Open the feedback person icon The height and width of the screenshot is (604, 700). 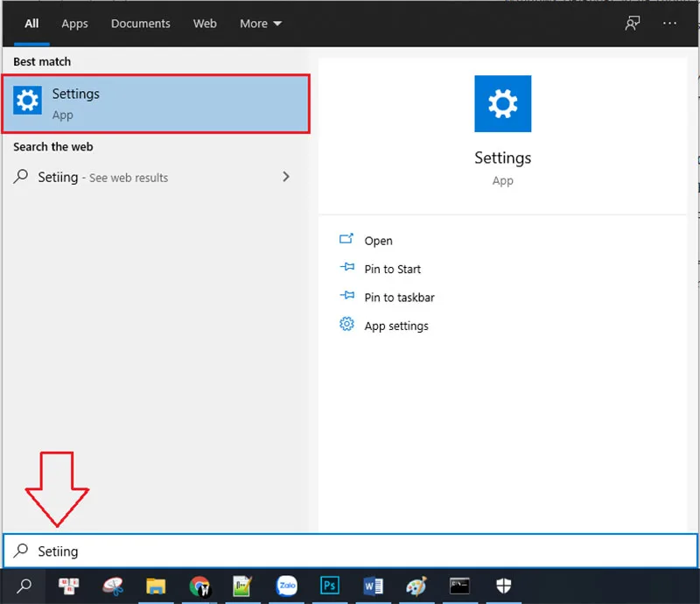pyautogui.click(x=632, y=24)
